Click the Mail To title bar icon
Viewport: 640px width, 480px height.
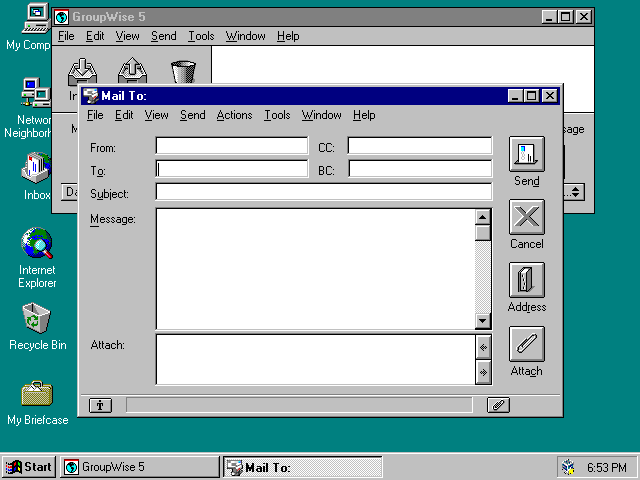91,96
